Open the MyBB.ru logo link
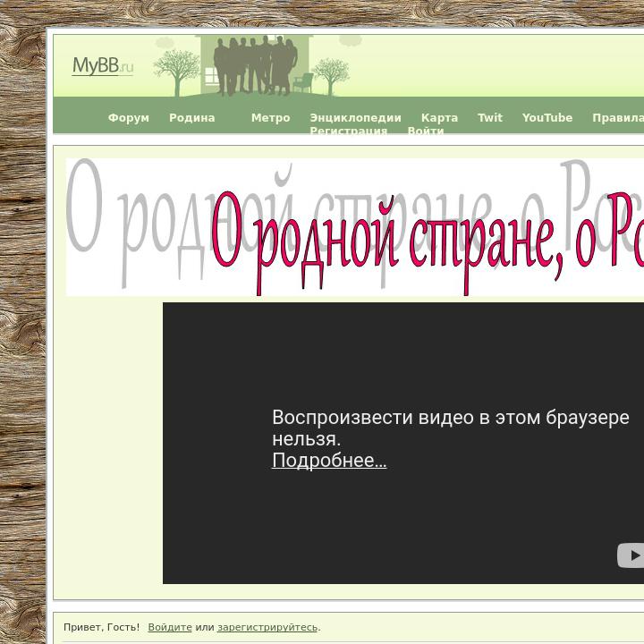Screen dimensions: 644x644 click(103, 65)
